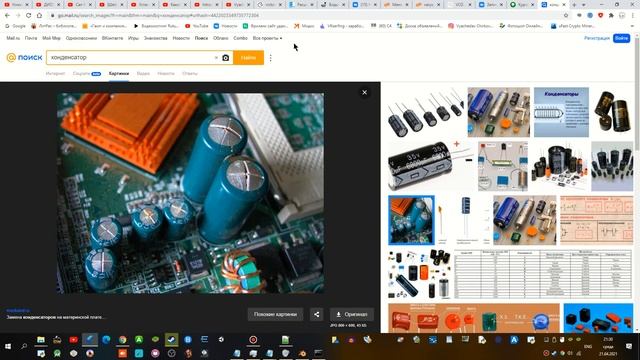Download the image via Оригинал button
This screenshot has height=360, width=640.
click(x=351, y=314)
